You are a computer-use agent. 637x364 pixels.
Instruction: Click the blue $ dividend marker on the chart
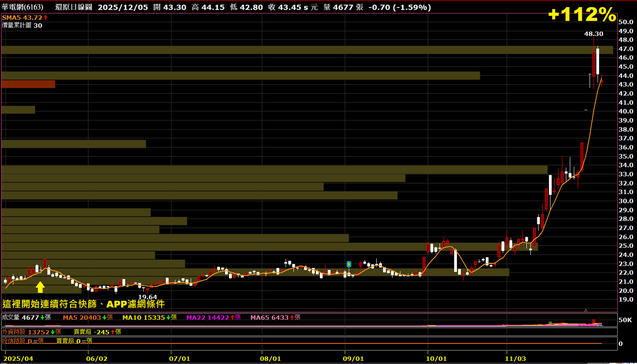(x=349, y=264)
